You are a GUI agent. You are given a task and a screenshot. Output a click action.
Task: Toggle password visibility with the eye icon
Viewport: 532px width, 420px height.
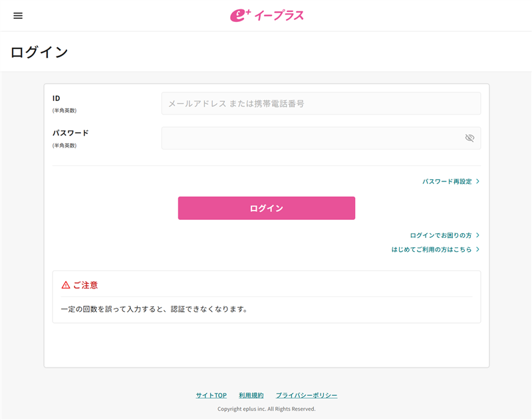469,138
